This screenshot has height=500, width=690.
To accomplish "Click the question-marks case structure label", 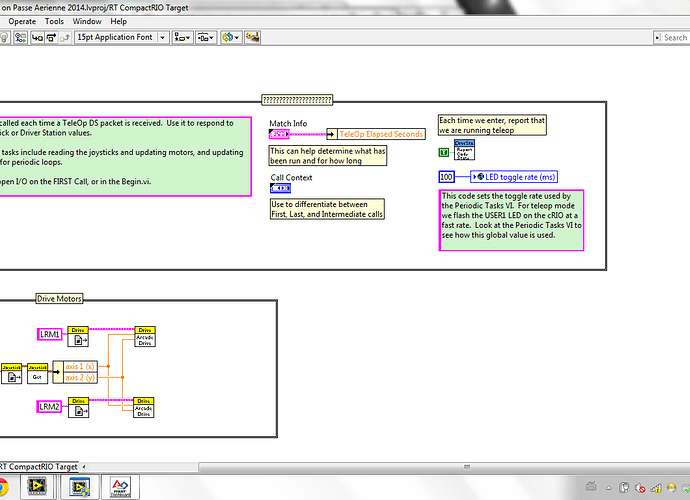I will [x=297, y=100].
